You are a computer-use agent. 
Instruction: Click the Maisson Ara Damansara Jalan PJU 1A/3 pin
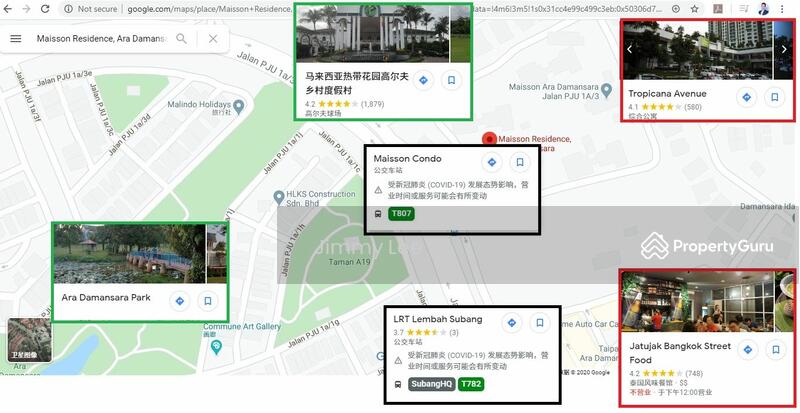(606, 90)
